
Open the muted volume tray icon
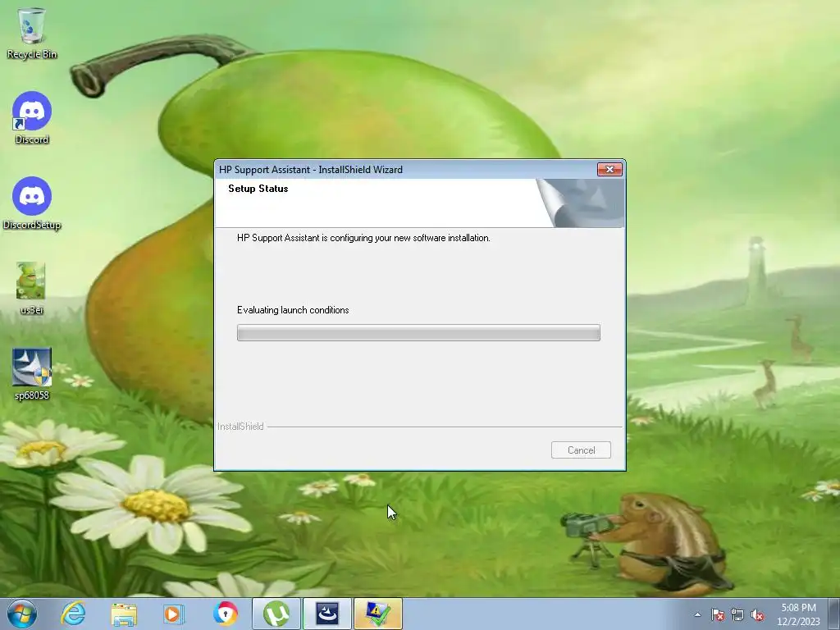(757, 615)
